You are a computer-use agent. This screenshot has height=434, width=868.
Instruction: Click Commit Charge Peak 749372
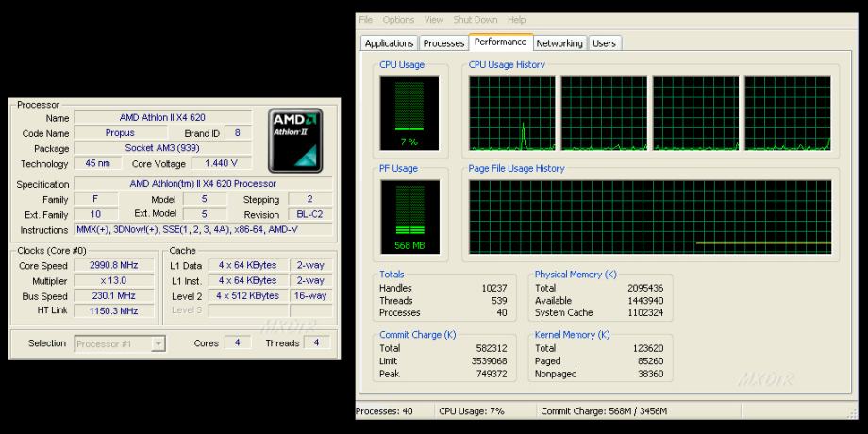coord(492,374)
